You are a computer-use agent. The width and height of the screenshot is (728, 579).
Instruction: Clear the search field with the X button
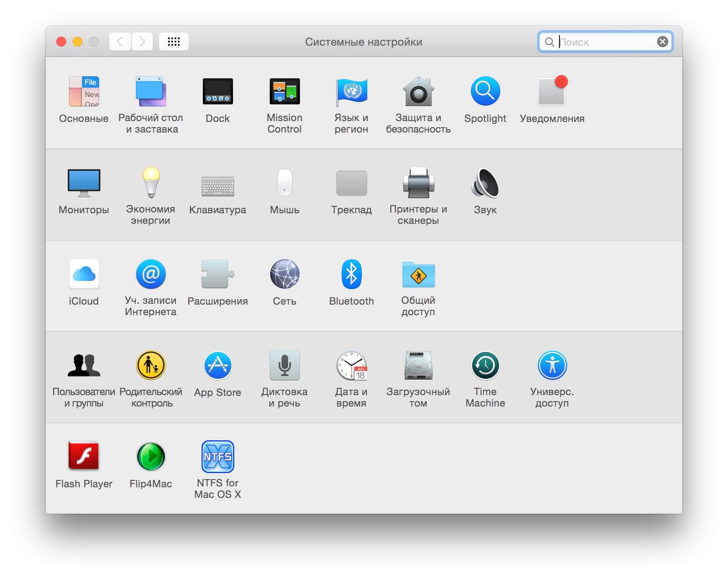[663, 42]
